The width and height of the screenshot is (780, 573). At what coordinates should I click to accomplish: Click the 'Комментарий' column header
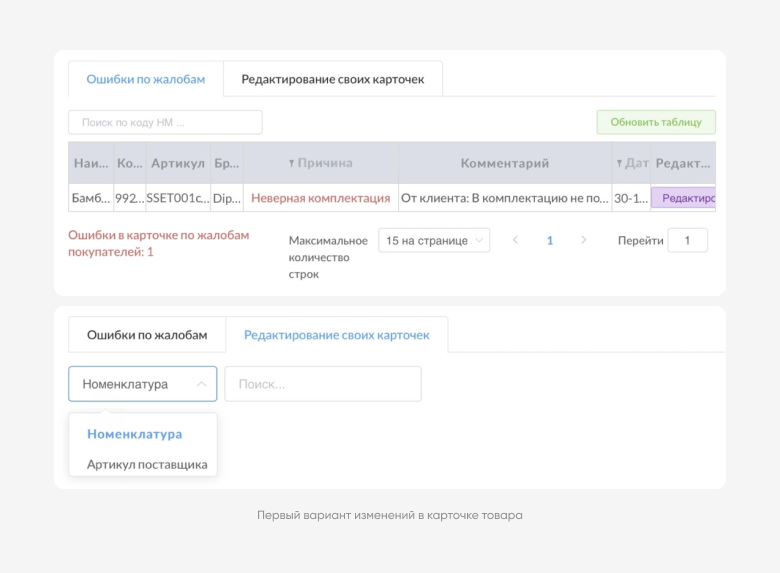(505, 163)
